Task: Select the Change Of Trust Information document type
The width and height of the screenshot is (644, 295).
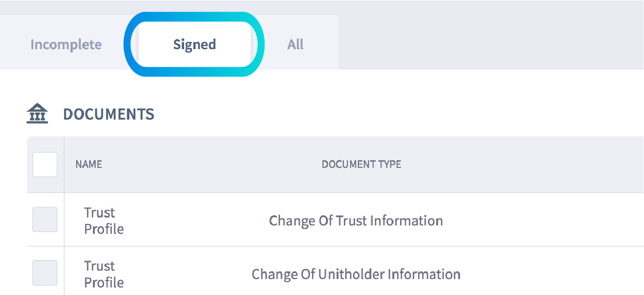Action: click(356, 221)
